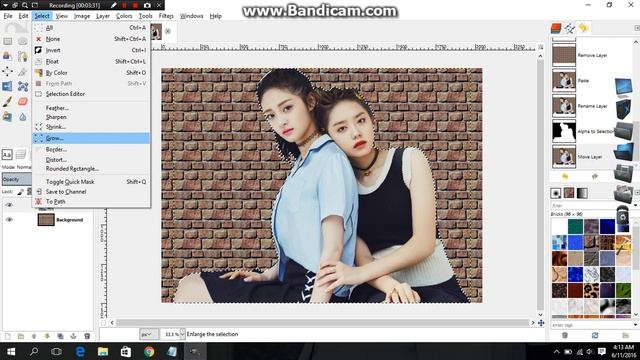Select the Cage Transform tool

click(x=22, y=87)
